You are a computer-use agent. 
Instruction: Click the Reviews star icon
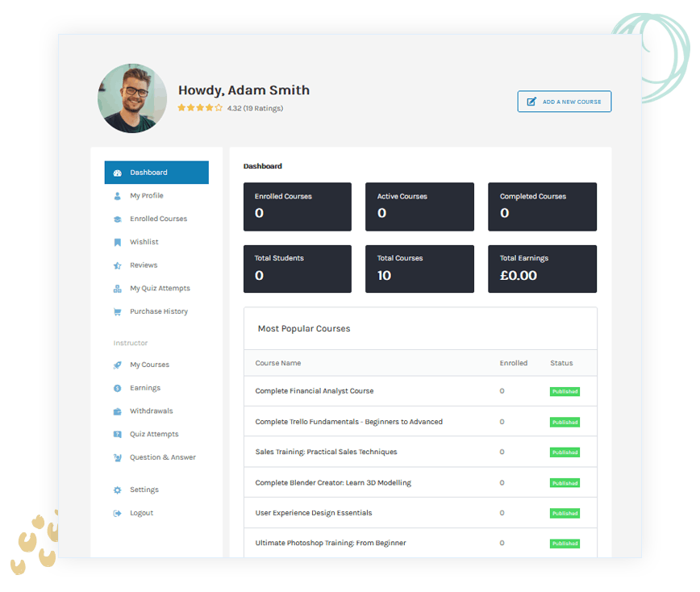pos(117,265)
